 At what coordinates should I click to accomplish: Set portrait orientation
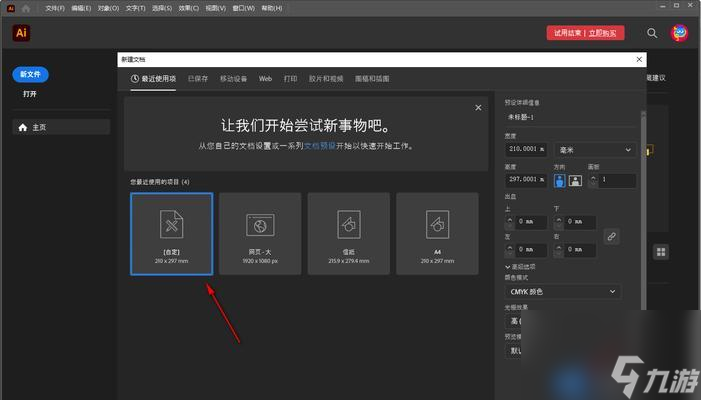(560, 181)
